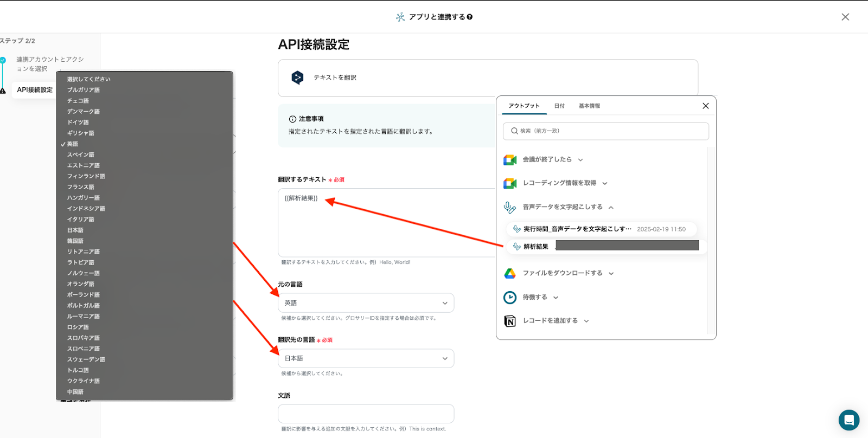Expand ファイルをダウンロードする section

tap(611, 274)
